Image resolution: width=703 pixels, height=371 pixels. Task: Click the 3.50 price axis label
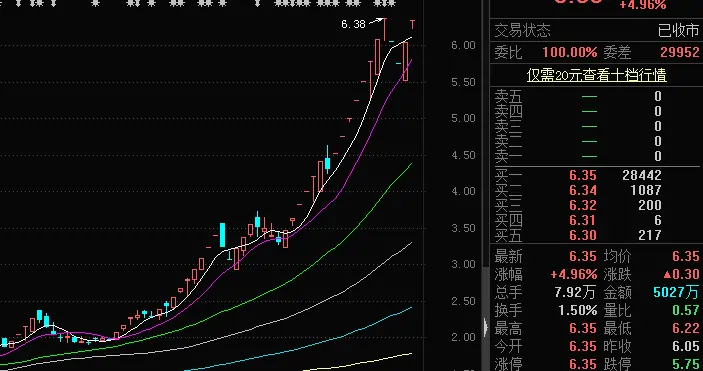[x=464, y=228]
